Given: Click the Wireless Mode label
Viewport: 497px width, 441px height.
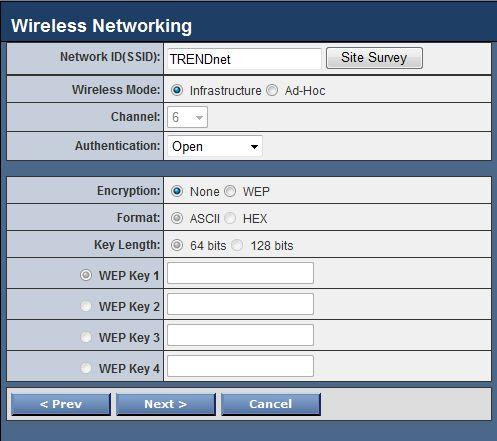Looking at the screenshot, I should 116,90.
